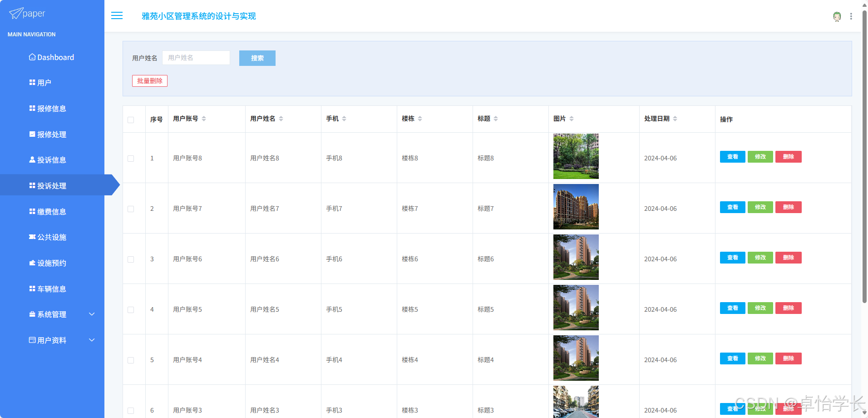Toggle the hamburger menu icon
The width and height of the screenshot is (868, 418).
[x=117, y=16]
